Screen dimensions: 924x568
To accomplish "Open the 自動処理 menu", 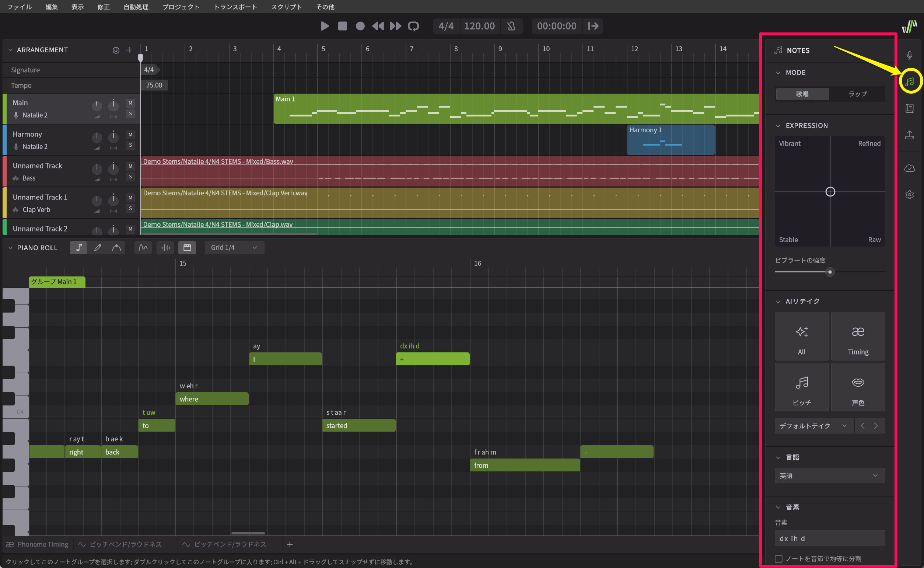I will (x=136, y=7).
